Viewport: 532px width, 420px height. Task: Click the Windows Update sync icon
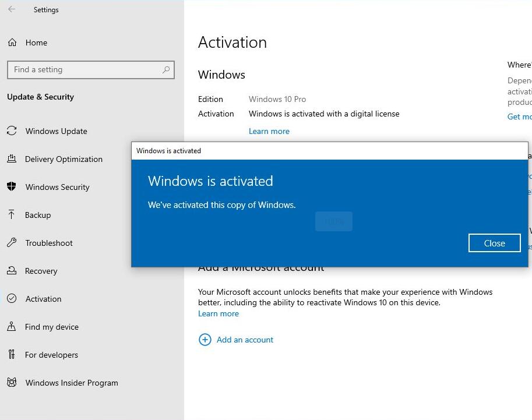click(x=12, y=130)
